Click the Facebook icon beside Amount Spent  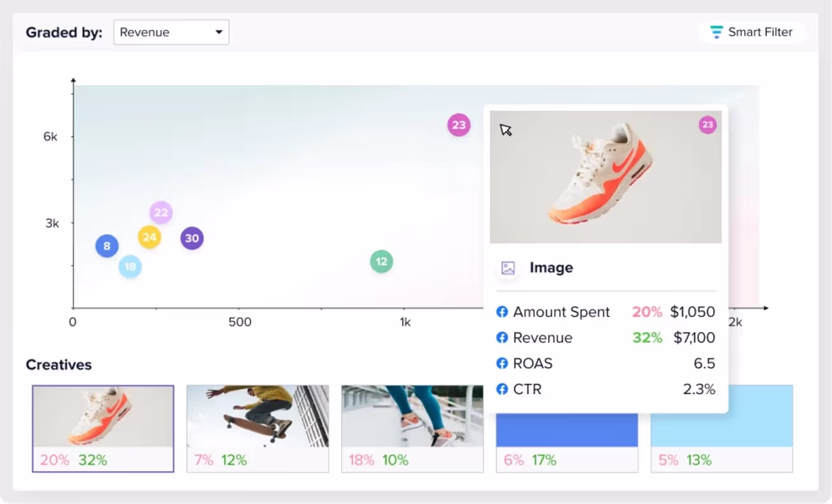pos(502,312)
